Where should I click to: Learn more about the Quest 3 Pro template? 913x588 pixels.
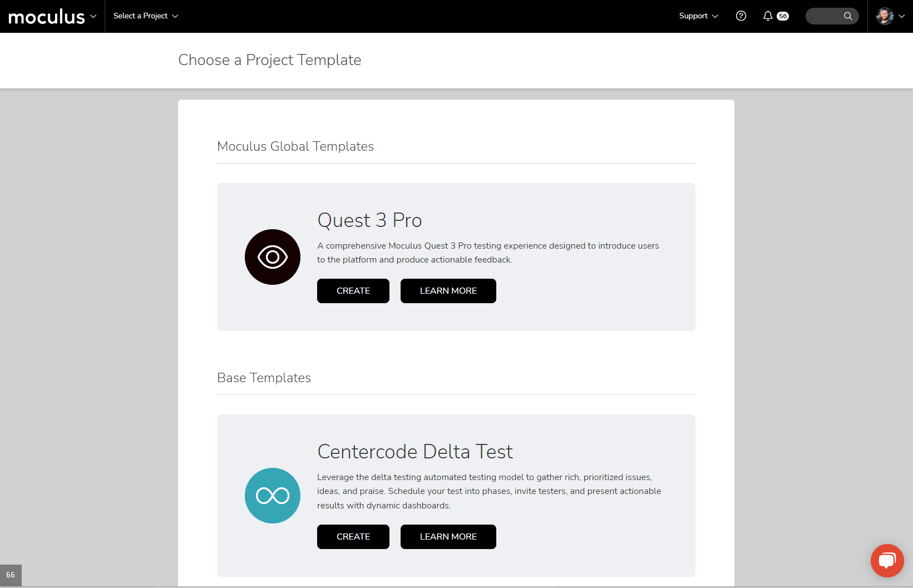[448, 291]
